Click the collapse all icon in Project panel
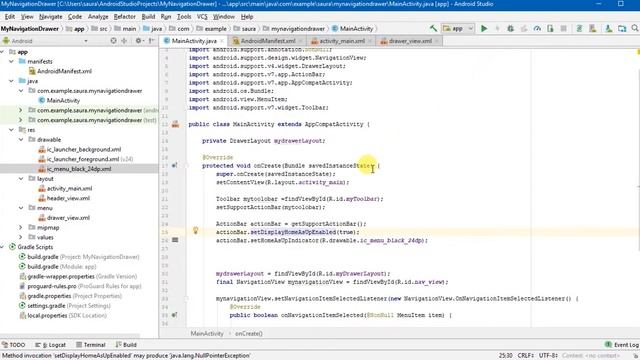 pyautogui.click(x=124, y=40)
